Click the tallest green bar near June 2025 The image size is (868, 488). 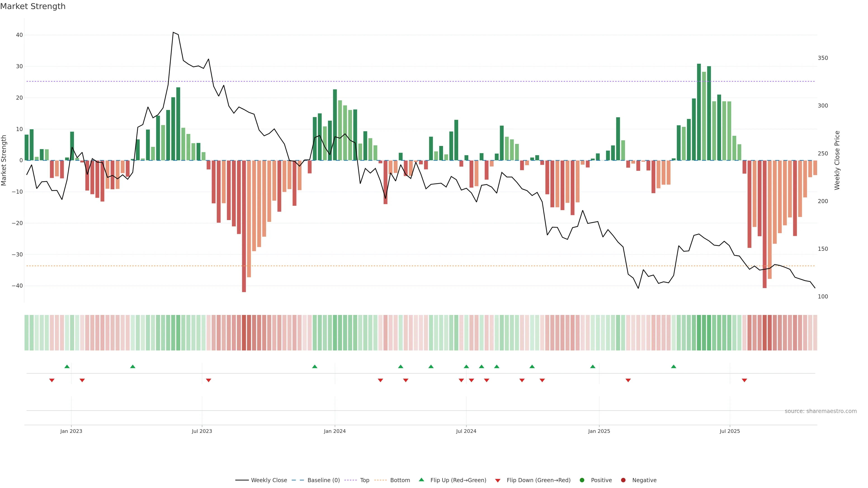pyautogui.click(x=699, y=112)
